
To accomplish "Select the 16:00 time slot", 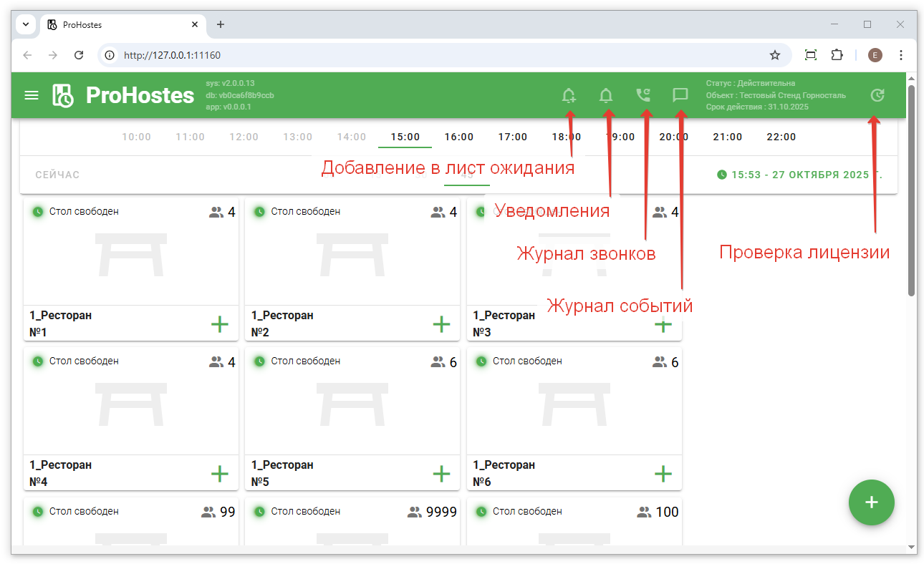I will coord(459,137).
